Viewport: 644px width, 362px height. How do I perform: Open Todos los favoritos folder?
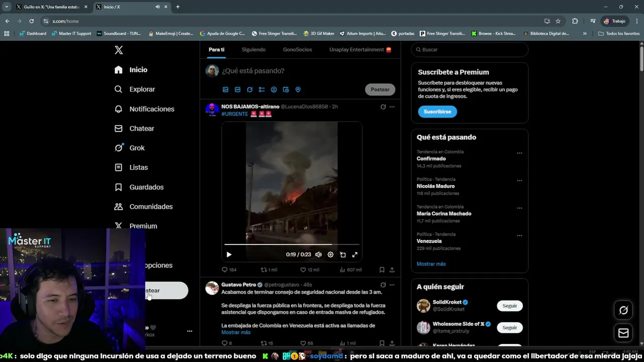619,34
